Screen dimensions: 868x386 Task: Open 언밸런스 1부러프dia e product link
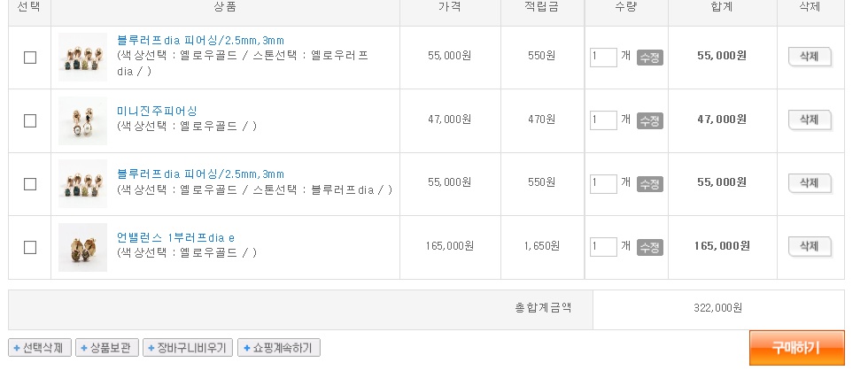coord(175,237)
